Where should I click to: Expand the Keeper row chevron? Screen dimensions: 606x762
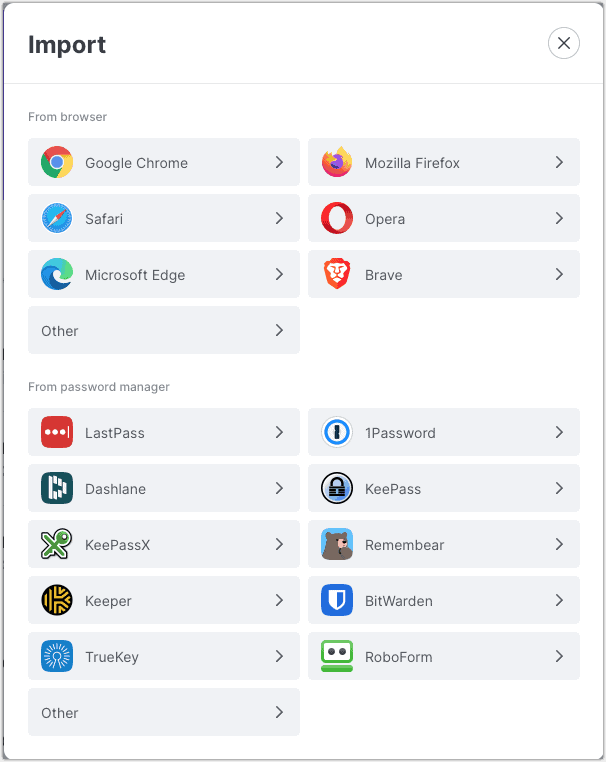click(279, 600)
